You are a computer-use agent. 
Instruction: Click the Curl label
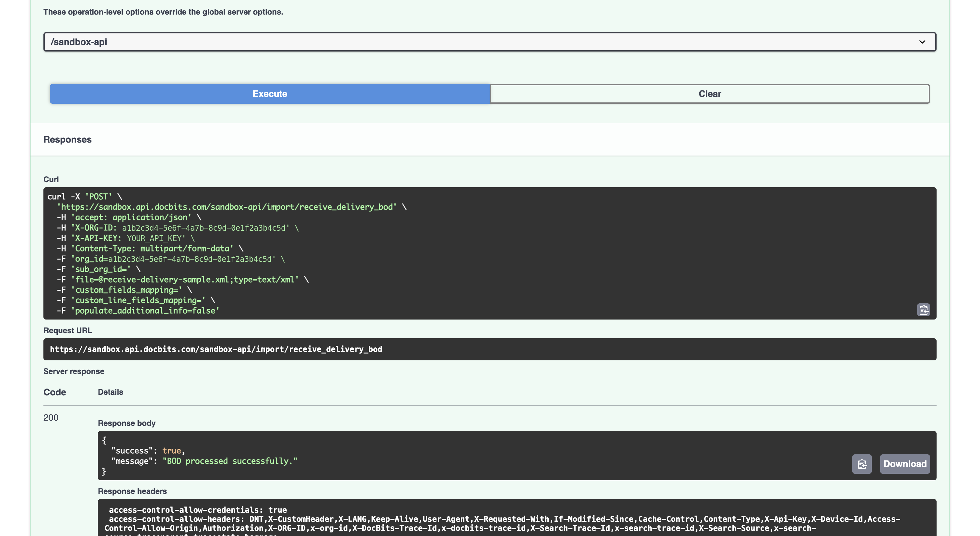(51, 180)
